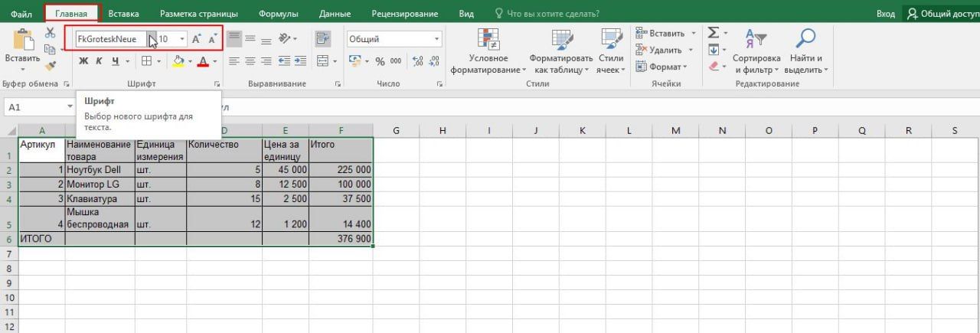Align text to top
980x333 pixels.
click(x=234, y=38)
